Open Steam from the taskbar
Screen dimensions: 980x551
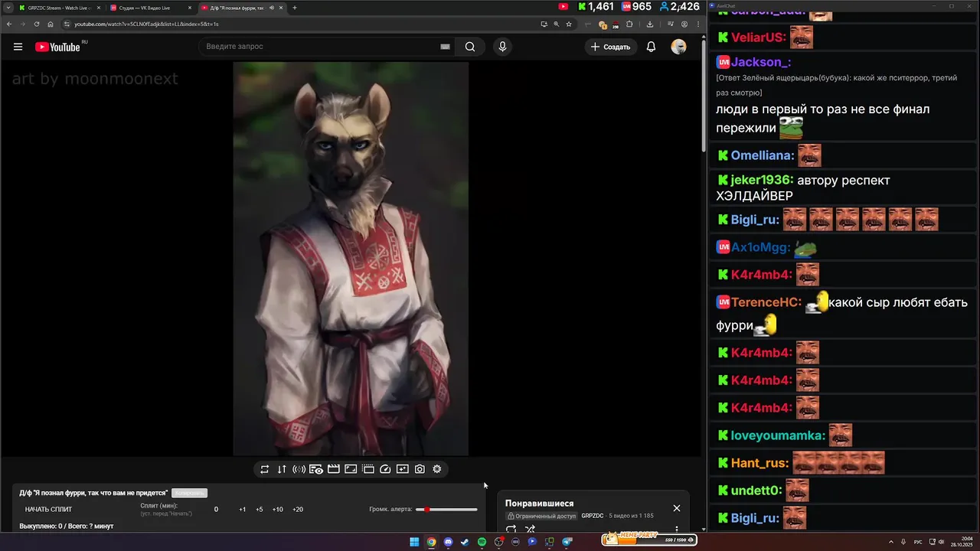(x=465, y=542)
